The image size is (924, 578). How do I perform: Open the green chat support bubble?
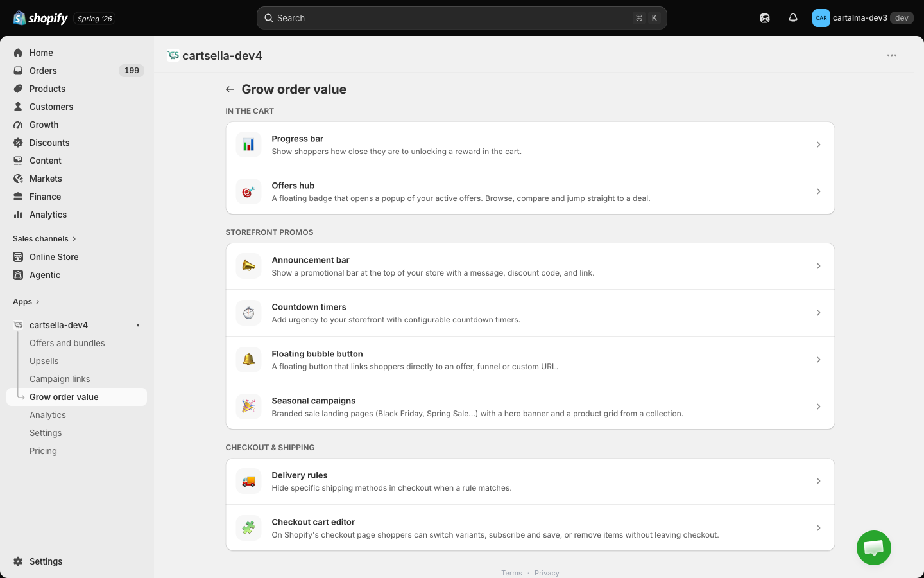point(874,548)
